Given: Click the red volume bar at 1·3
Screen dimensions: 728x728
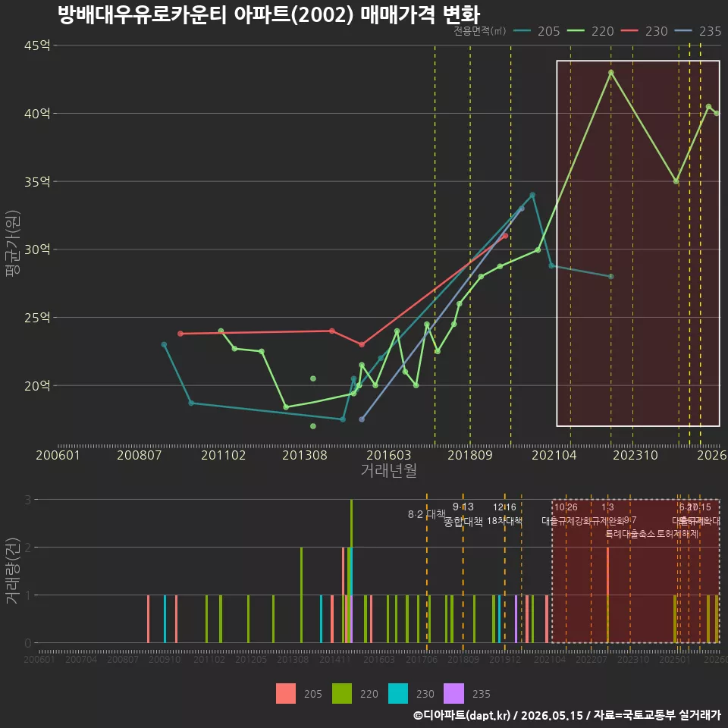Looking at the screenshot, I should click(607, 571).
